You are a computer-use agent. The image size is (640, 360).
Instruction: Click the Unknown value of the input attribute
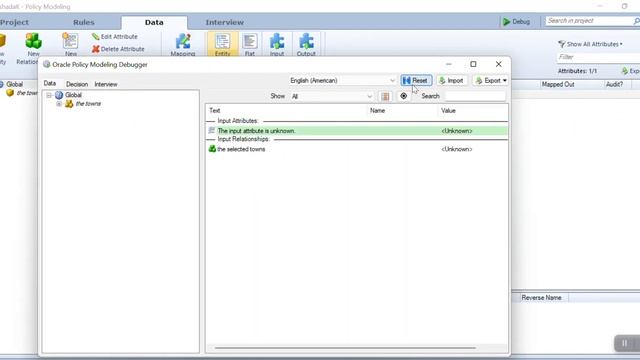pyautogui.click(x=457, y=131)
